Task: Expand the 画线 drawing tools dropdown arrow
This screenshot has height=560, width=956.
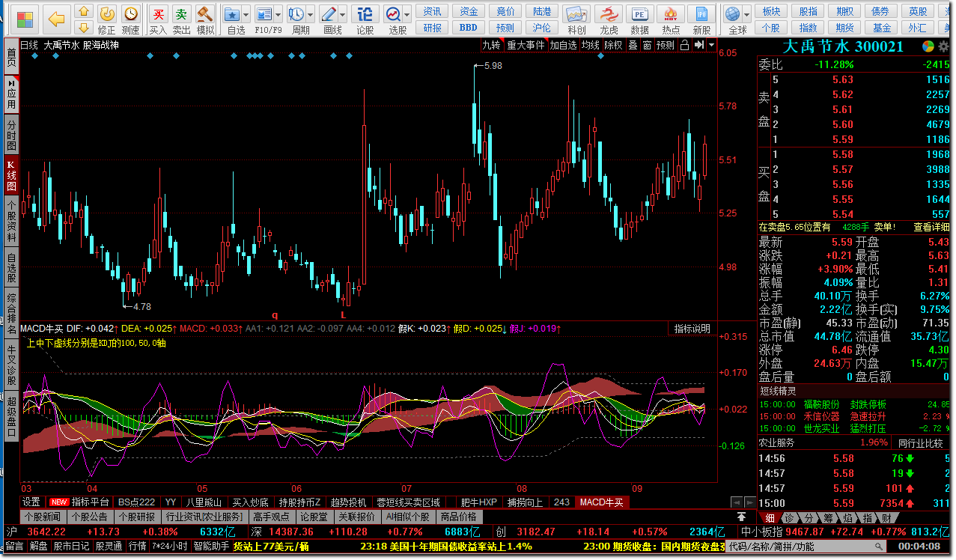Action: coord(343,14)
